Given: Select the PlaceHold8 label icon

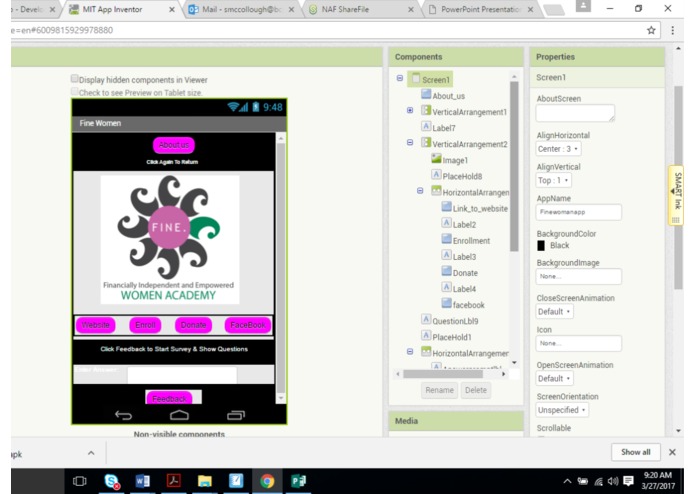Looking at the screenshot, I should tap(436, 175).
